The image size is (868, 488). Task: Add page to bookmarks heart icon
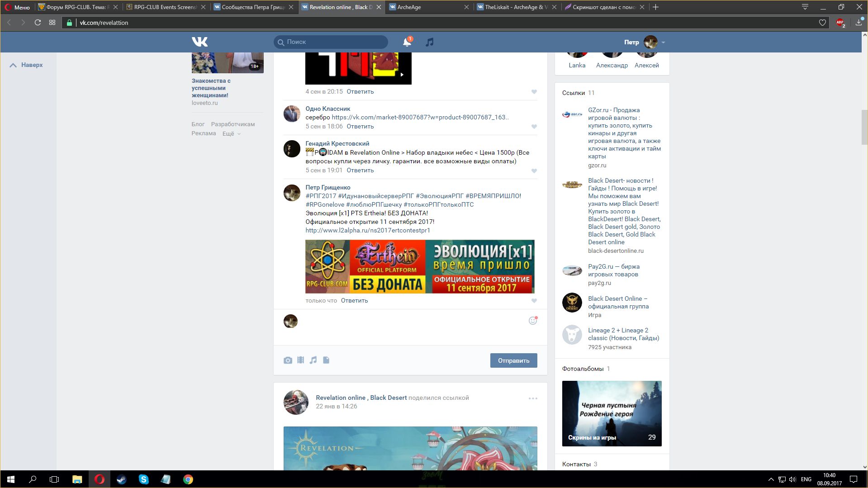(822, 23)
